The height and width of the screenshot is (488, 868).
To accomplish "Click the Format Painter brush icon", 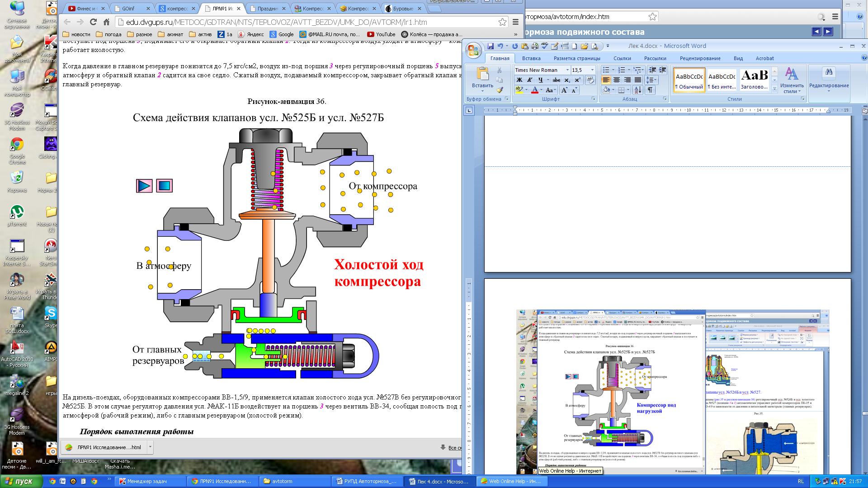I will pyautogui.click(x=499, y=89).
